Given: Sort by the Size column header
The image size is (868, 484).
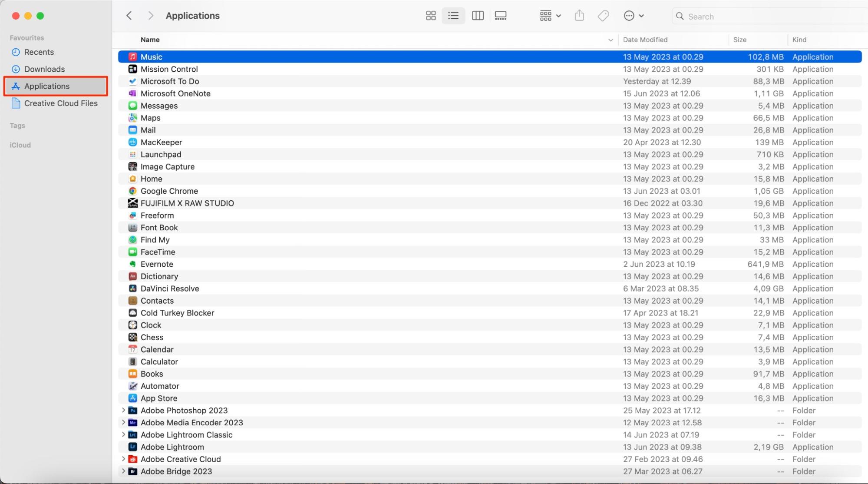Looking at the screenshot, I should (740, 40).
